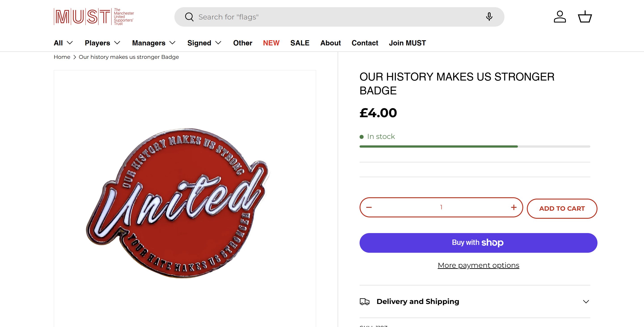The image size is (644, 327).
Task: Decrease quantity with minus button
Action: (x=369, y=207)
